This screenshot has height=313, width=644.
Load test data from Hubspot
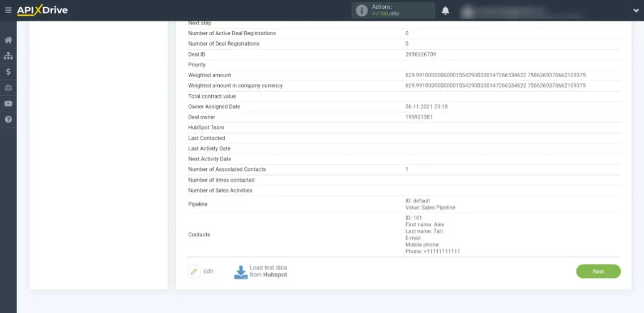261,272
